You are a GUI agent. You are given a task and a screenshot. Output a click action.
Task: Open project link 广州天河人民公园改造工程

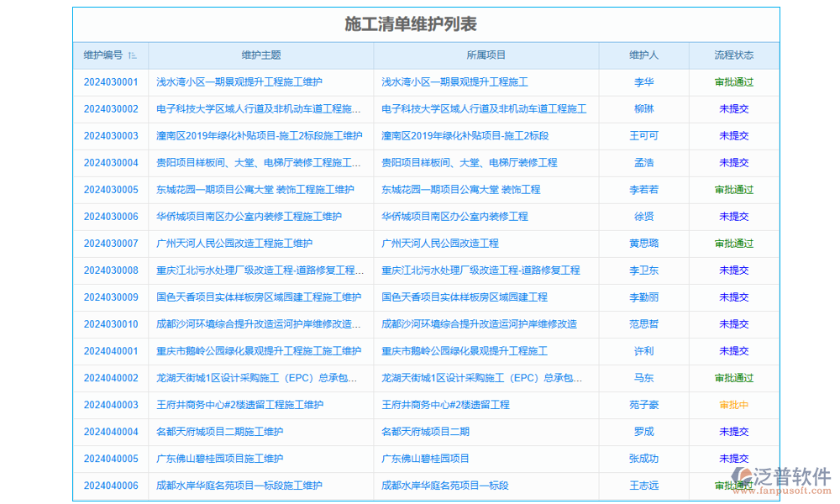[x=438, y=244]
